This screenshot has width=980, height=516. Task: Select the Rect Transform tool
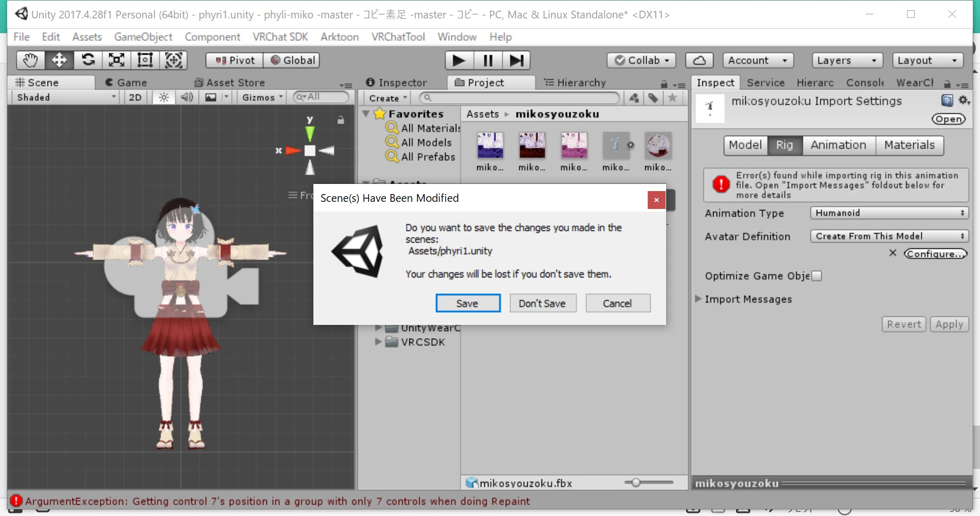(x=145, y=60)
